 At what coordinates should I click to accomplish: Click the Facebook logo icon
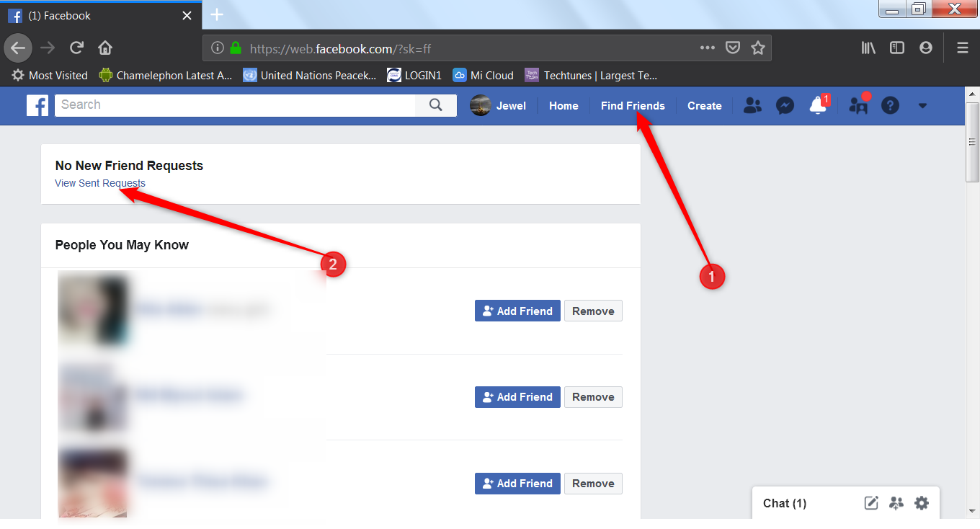point(37,105)
